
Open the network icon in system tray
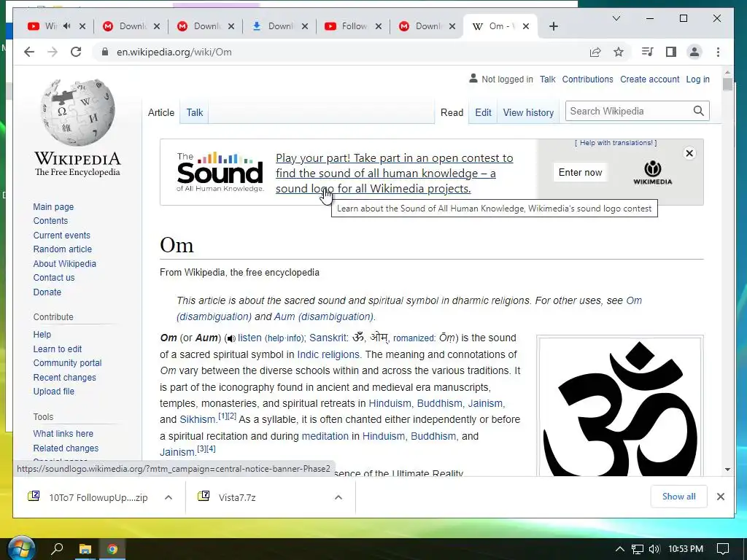[637, 549]
